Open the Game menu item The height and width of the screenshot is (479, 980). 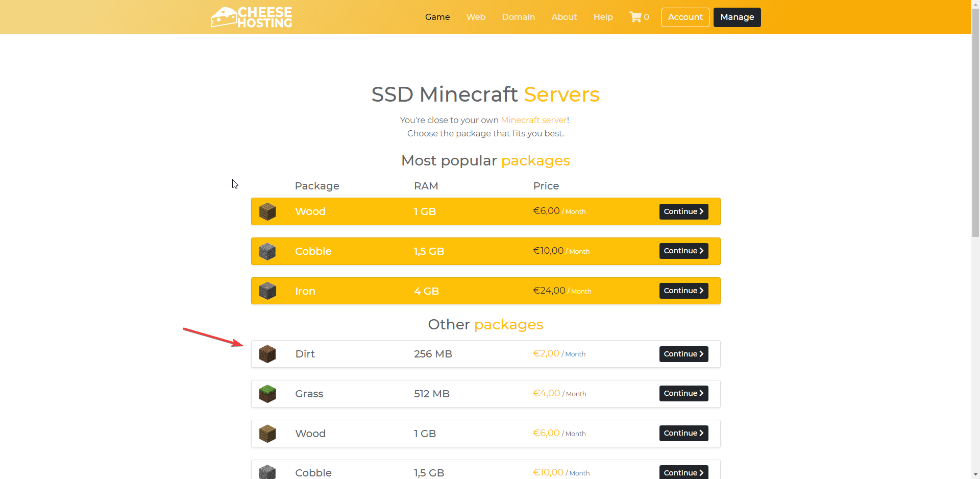point(437,17)
